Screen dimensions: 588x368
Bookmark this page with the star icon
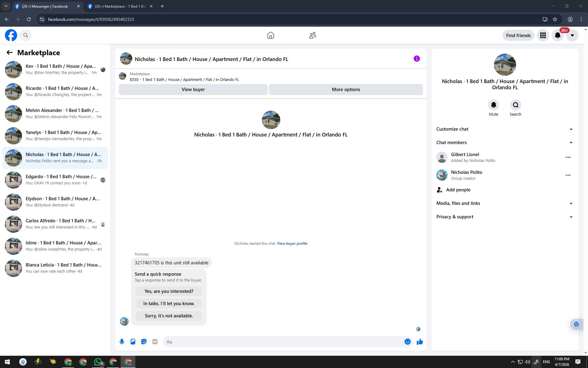(555, 19)
